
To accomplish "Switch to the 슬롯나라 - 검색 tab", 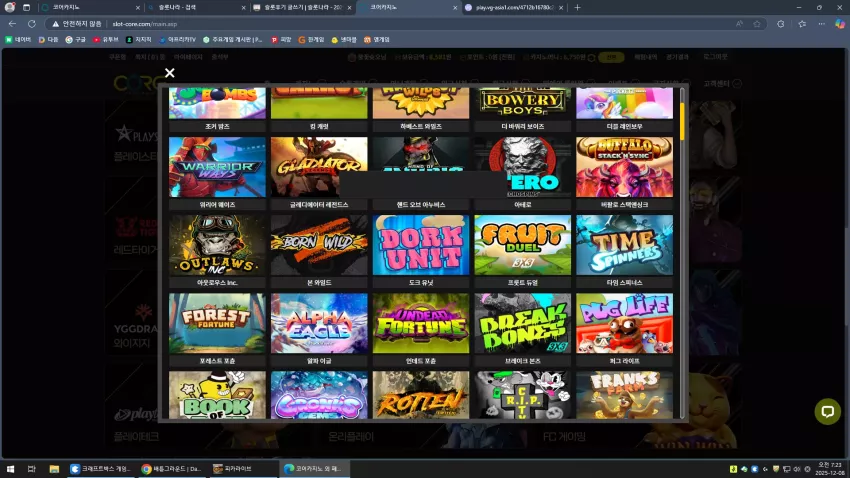I will 197,8.
